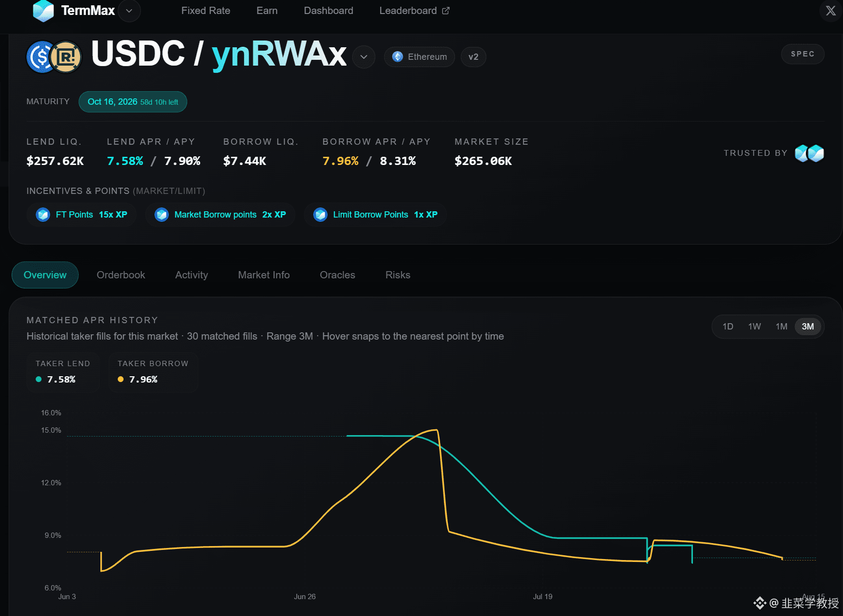This screenshot has width=843, height=616.
Task: Click the v2 version badge
Action: (x=473, y=57)
